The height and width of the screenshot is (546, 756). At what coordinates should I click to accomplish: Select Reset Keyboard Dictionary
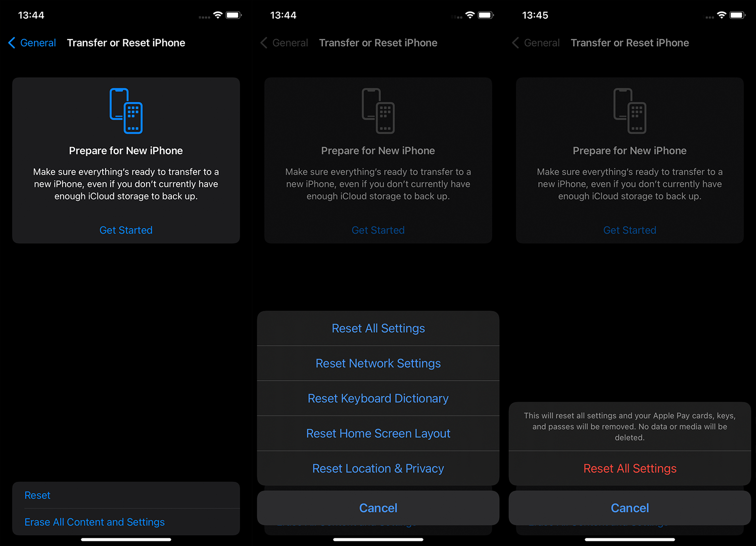pyautogui.click(x=378, y=398)
